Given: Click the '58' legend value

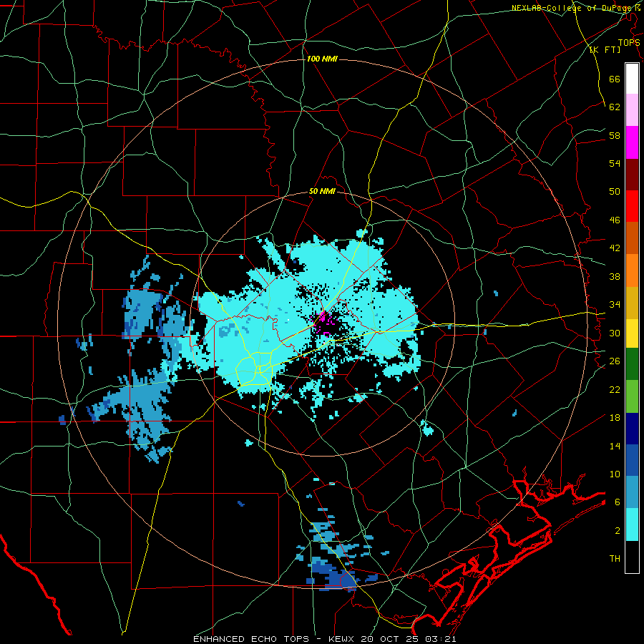Looking at the screenshot, I should (615, 135).
